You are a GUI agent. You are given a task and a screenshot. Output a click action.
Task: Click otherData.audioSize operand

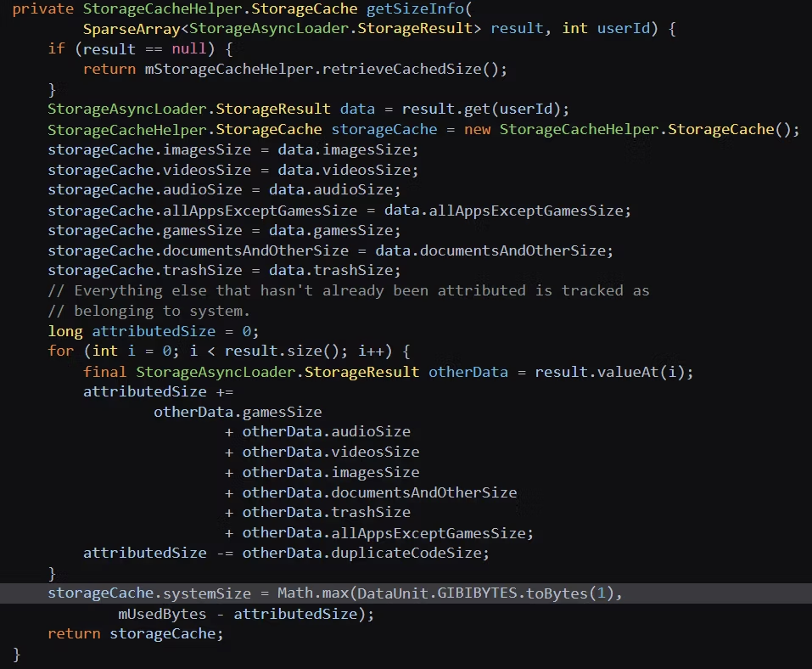pyautogui.click(x=327, y=431)
